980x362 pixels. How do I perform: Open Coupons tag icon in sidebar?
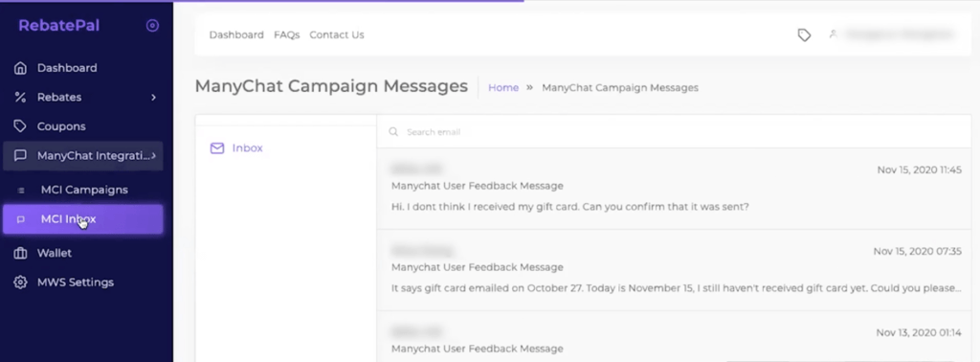(20, 126)
